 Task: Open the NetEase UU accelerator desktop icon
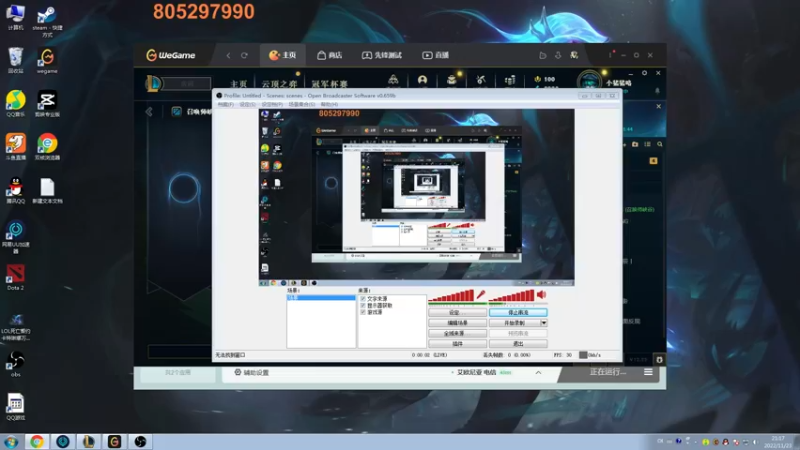[x=16, y=237]
